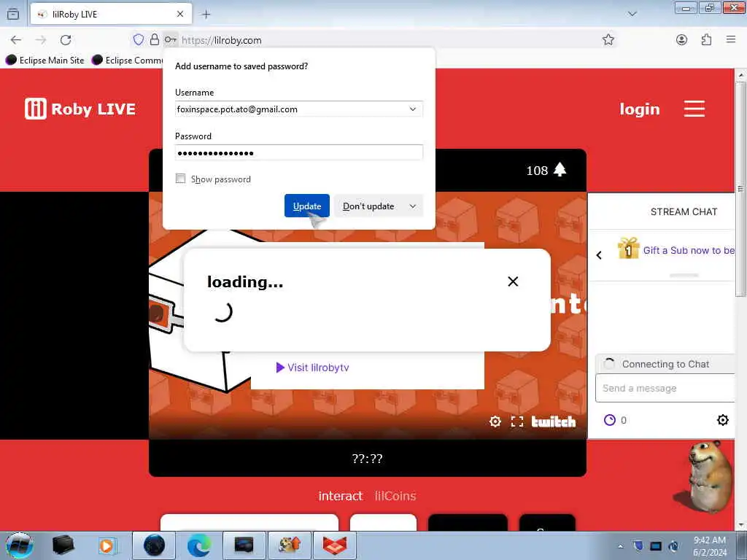Close the lilRoby LIVE tab
Viewport: 747px width, 560px height.
pyautogui.click(x=180, y=15)
